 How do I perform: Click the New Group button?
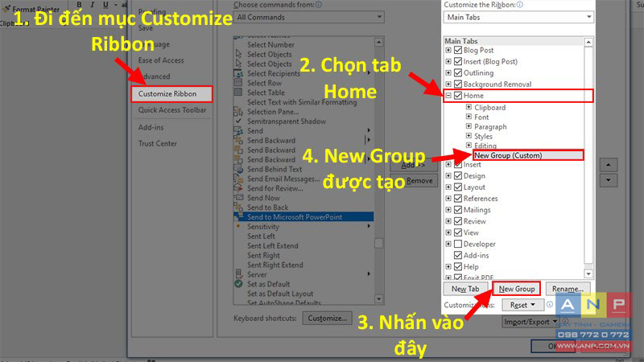tap(517, 289)
